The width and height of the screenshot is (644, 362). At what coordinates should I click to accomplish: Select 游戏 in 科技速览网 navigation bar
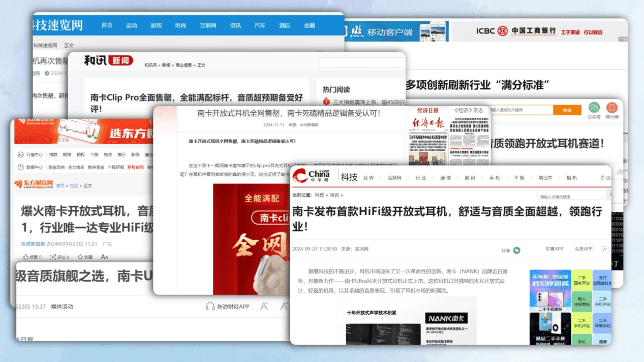tap(156, 25)
